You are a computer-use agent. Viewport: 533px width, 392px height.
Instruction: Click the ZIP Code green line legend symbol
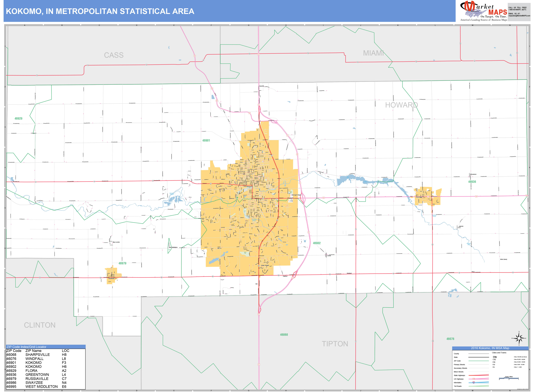point(479,361)
